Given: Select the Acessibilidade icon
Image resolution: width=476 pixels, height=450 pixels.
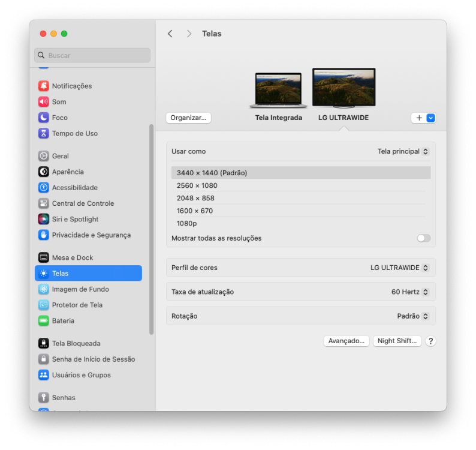Looking at the screenshot, I should (x=43, y=187).
